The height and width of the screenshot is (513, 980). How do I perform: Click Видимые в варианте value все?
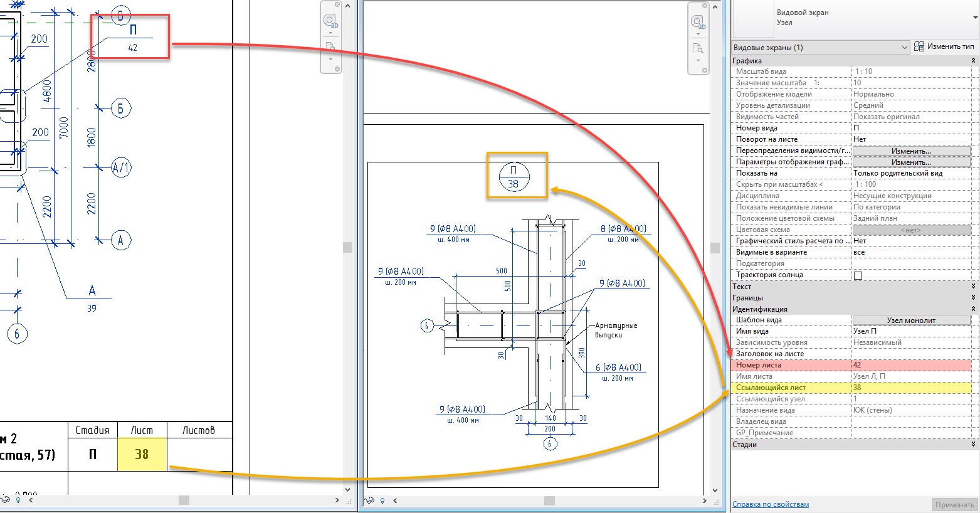click(911, 252)
